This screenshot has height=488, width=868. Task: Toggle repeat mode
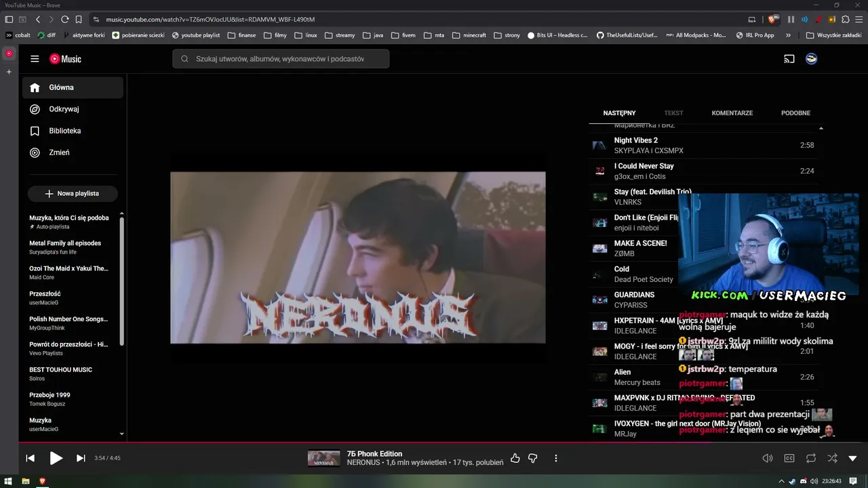[811, 458]
